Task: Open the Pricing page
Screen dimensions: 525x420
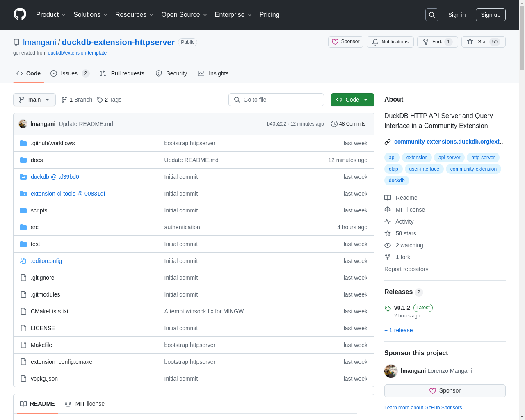Action: tap(269, 15)
